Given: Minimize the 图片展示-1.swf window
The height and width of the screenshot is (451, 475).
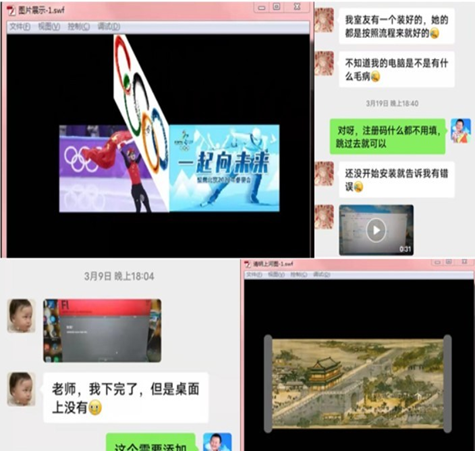Looking at the screenshot, I should (x=262, y=7).
